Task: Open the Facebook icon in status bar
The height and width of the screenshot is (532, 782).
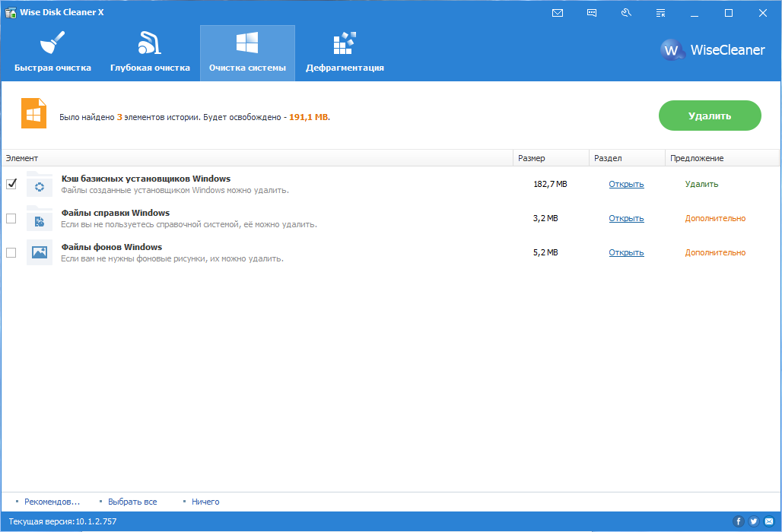Action: (739, 521)
